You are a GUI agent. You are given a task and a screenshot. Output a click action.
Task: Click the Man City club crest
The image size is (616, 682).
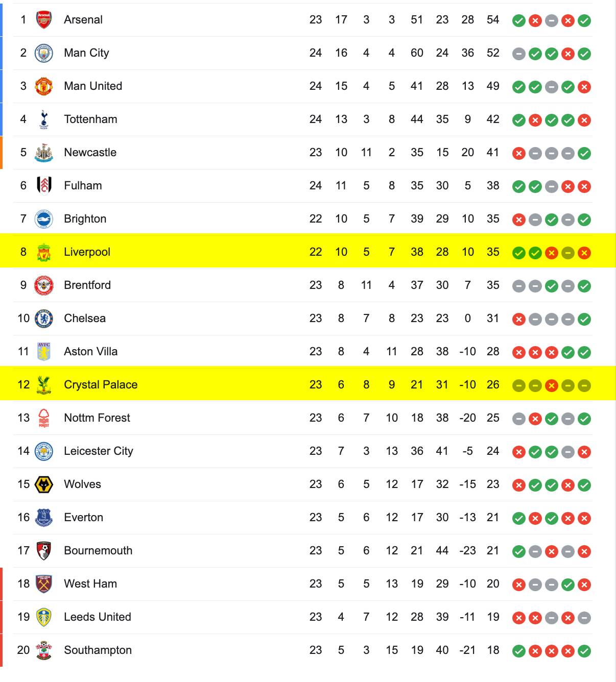click(x=44, y=53)
